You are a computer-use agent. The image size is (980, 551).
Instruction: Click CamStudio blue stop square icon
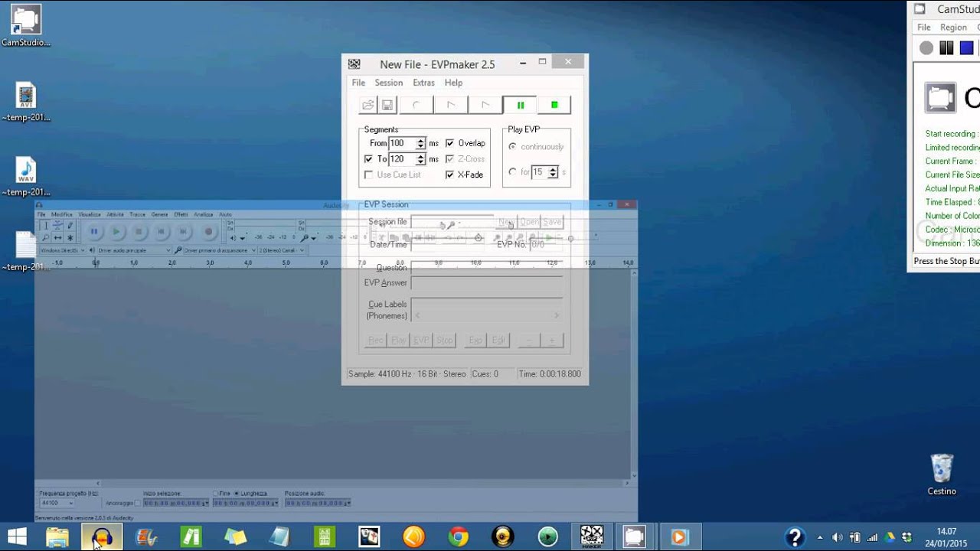coord(966,47)
